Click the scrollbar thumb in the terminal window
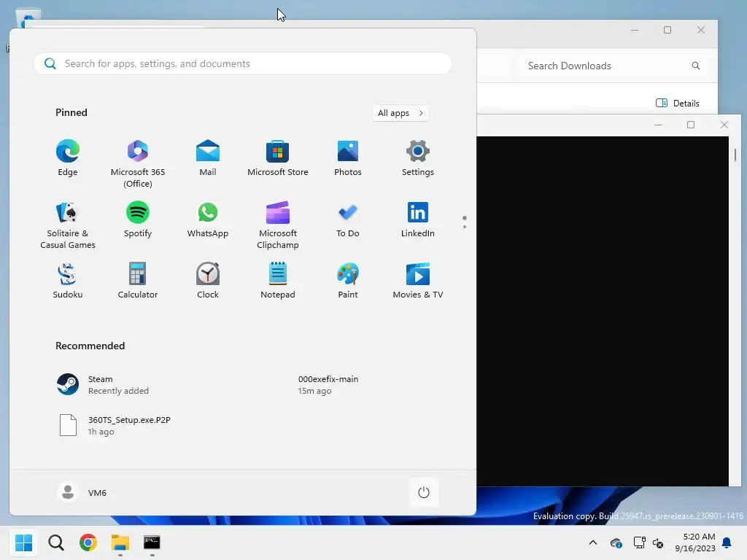Image resolution: width=747 pixels, height=560 pixels. click(735, 155)
